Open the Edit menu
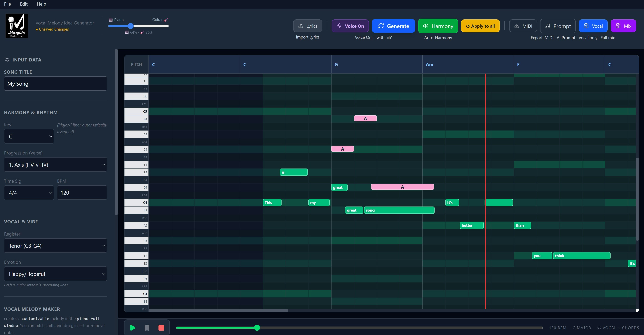 click(x=24, y=4)
